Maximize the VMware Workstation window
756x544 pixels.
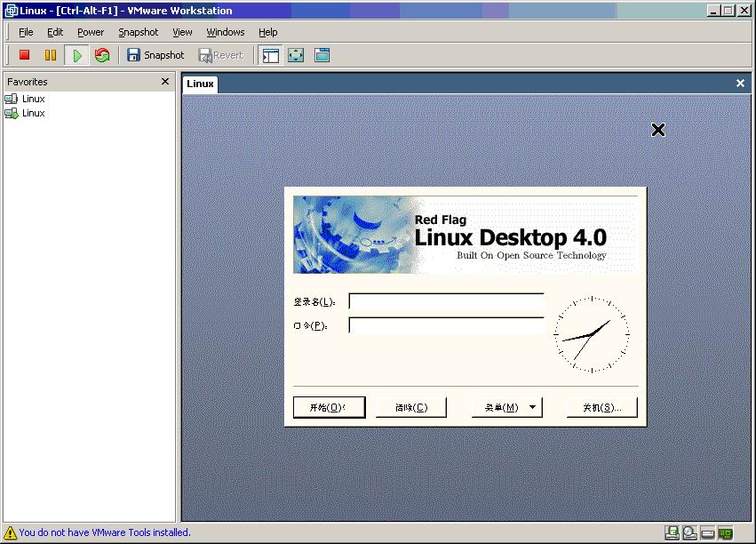728,11
